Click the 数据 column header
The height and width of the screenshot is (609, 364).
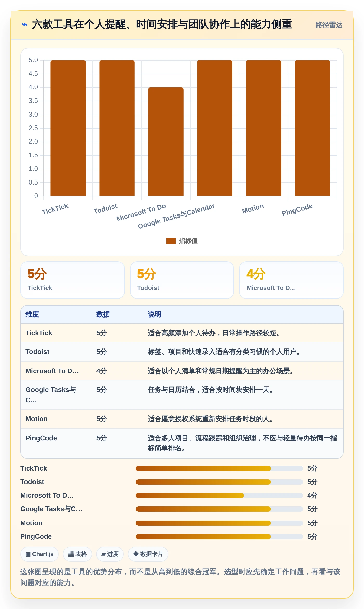(x=103, y=314)
